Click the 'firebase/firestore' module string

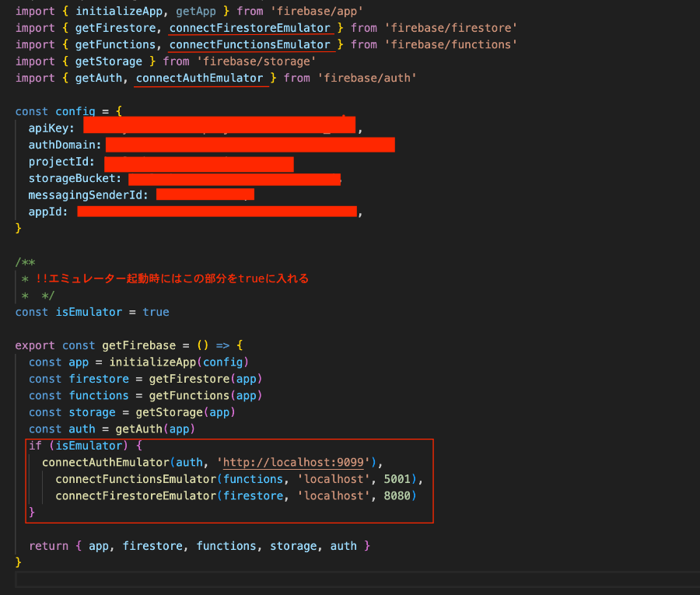[450, 28]
